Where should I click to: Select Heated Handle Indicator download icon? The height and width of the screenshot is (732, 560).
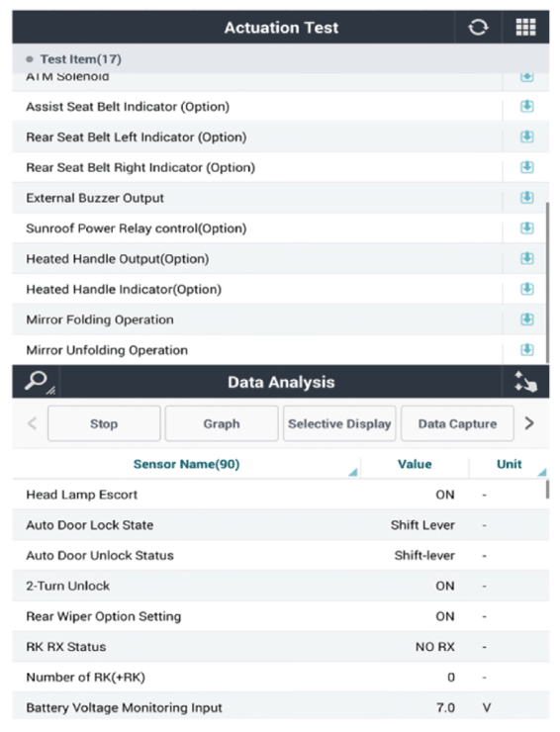tap(526, 289)
